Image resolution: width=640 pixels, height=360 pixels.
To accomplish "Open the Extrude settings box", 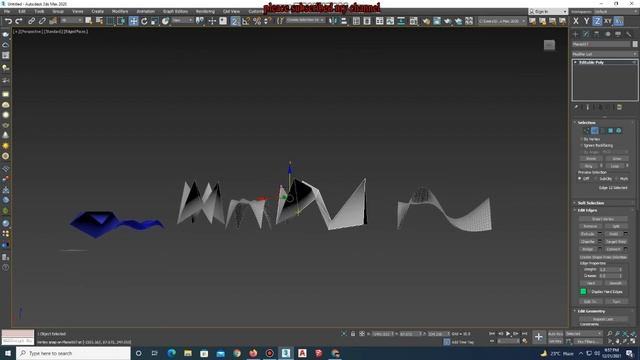I will click(600, 234).
